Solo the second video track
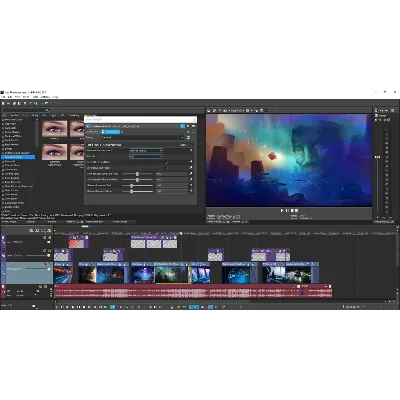The height and width of the screenshot is (400, 400). [x=49, y=250]
